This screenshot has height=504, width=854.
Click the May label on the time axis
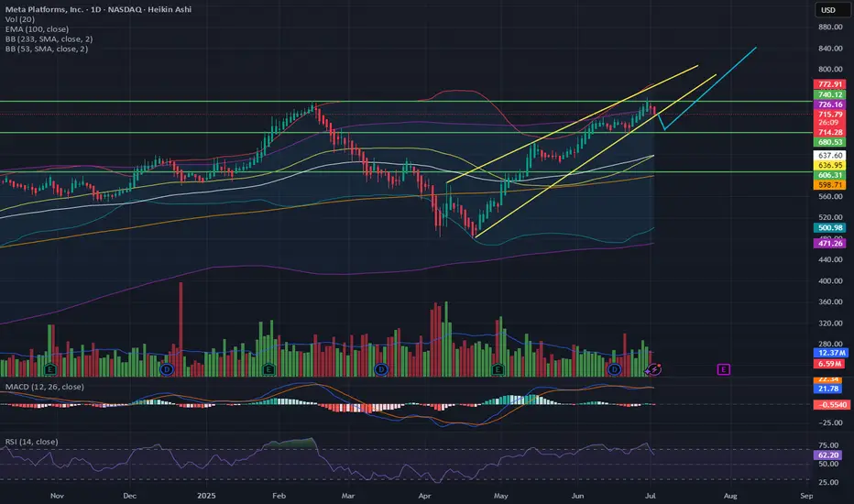(500, 496)
